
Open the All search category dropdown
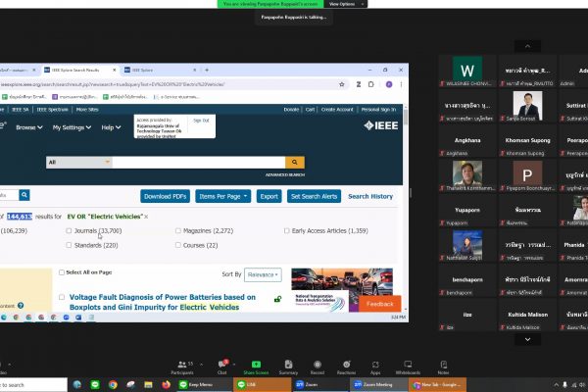pyautogui.click(x=79, y=162)
